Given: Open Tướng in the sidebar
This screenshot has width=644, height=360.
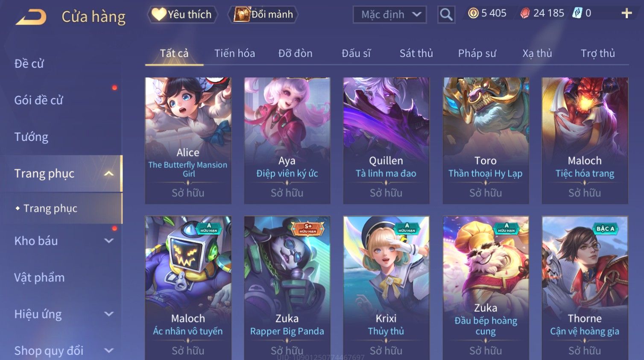Looking at the screenshot, I should (31, 137).
